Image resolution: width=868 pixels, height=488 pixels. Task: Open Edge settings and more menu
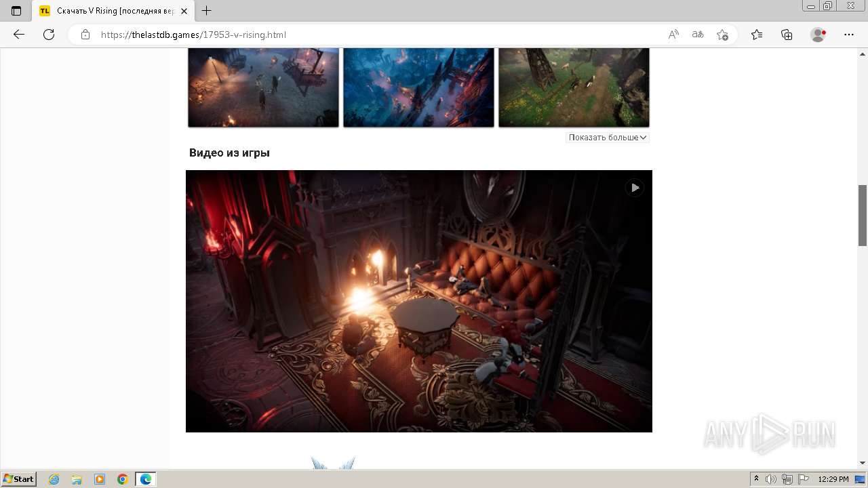point(849,35)
